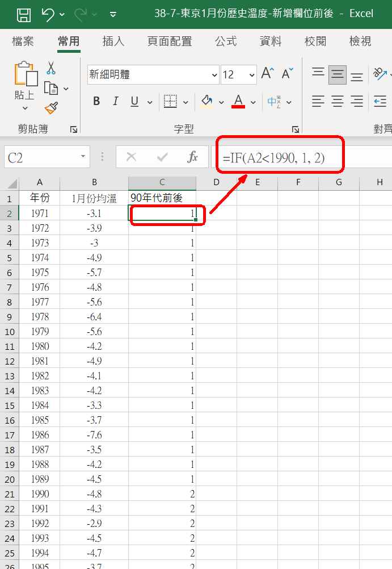The image size is (392, 569).
Task: Open the 檔案 menu
Action: pos(23,41)
